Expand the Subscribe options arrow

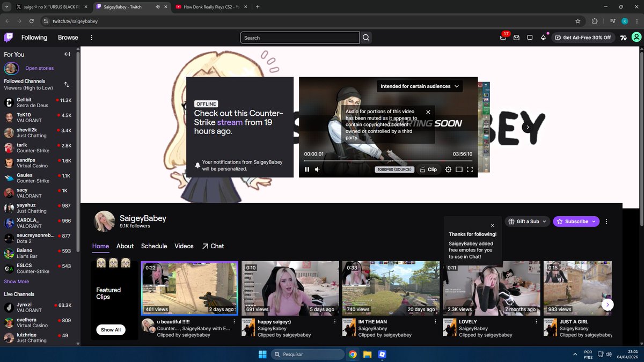[594, 221]
